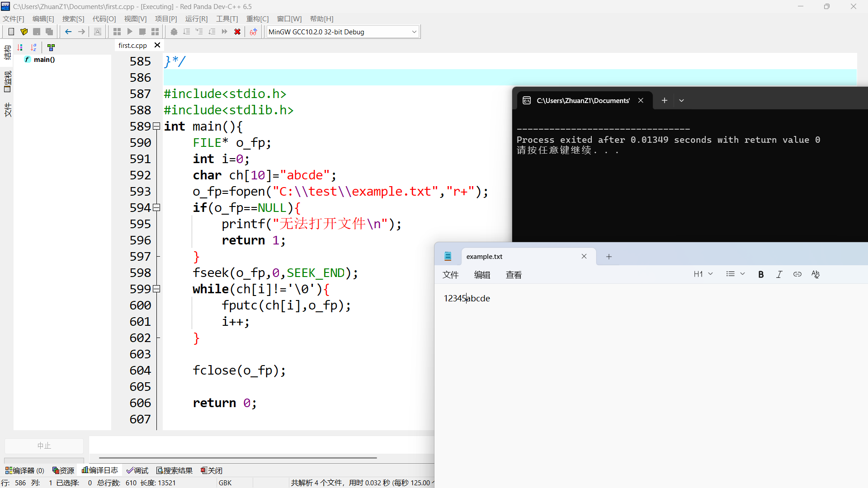The height and width of the screenshot is (488, 868).
Task: Click the Back navigation arrow icon
Action: [68, 32]
